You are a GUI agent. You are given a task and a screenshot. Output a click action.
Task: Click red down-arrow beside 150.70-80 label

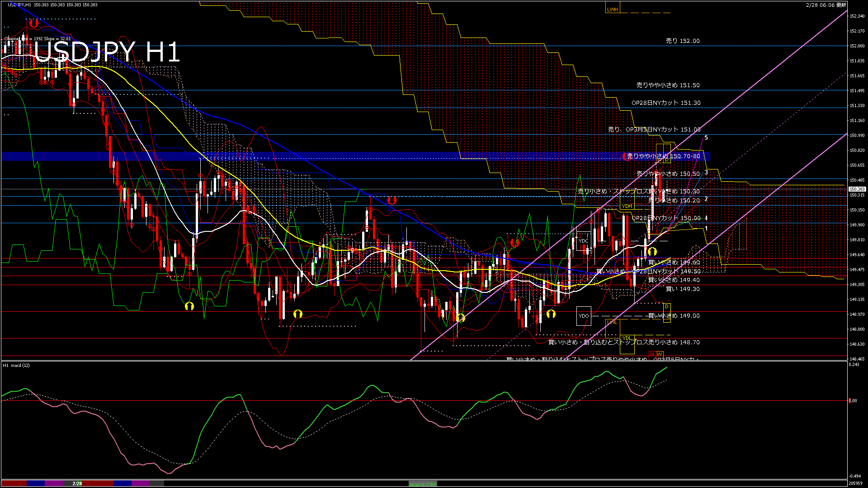[x=627, y=156]
